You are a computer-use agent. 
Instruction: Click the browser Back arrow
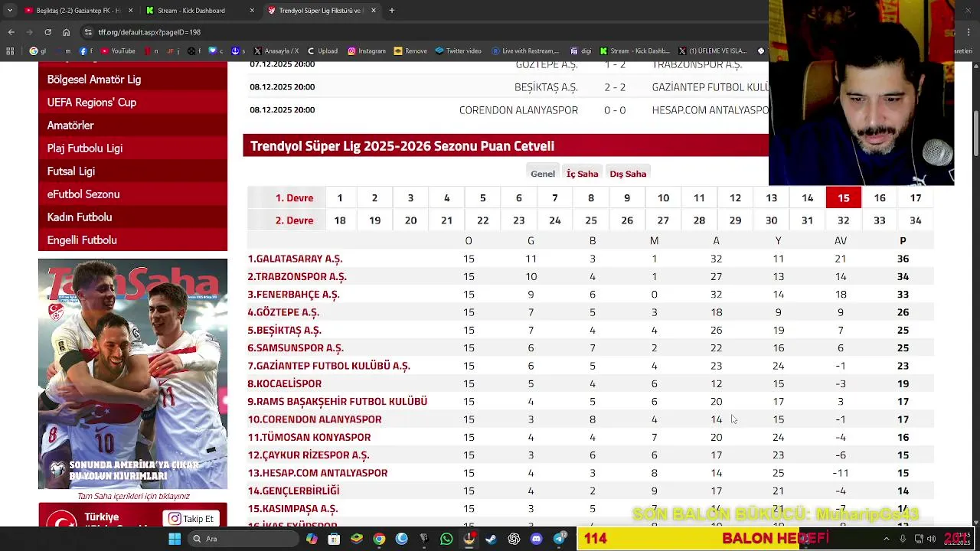click(x=11, y=32)
